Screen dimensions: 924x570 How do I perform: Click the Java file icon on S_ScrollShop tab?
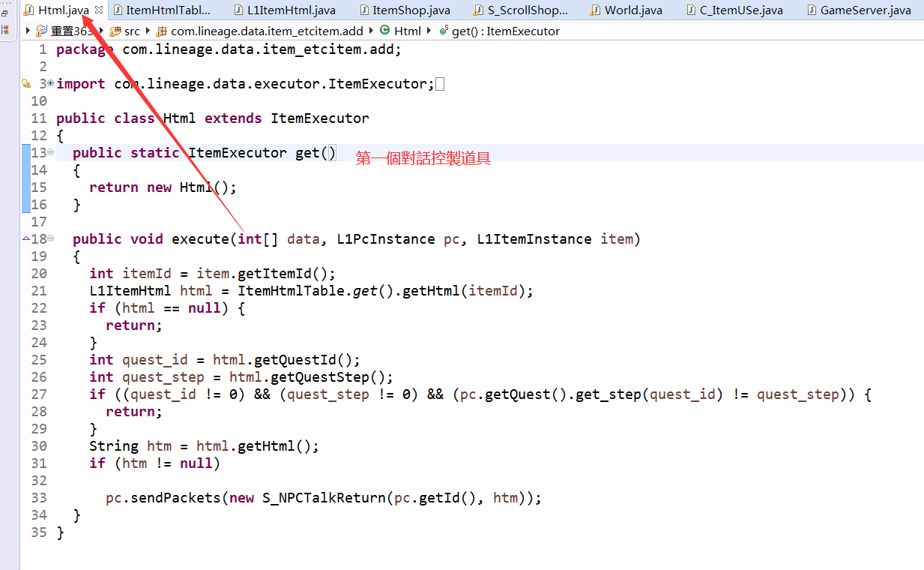tap(478, 10)
